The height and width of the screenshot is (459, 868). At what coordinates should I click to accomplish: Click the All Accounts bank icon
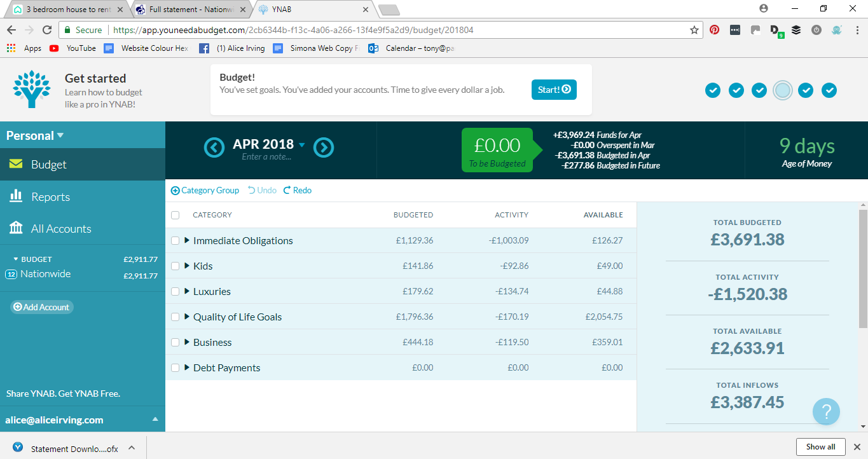click(16, 228)
